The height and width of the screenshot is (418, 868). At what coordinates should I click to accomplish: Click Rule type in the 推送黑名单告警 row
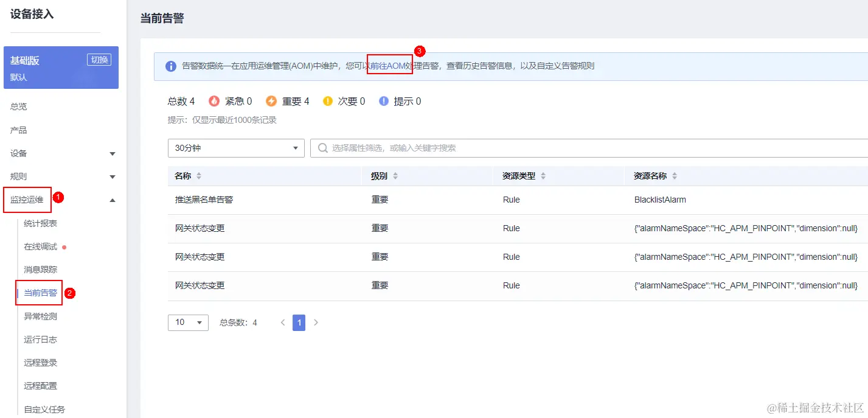point(512,200)
